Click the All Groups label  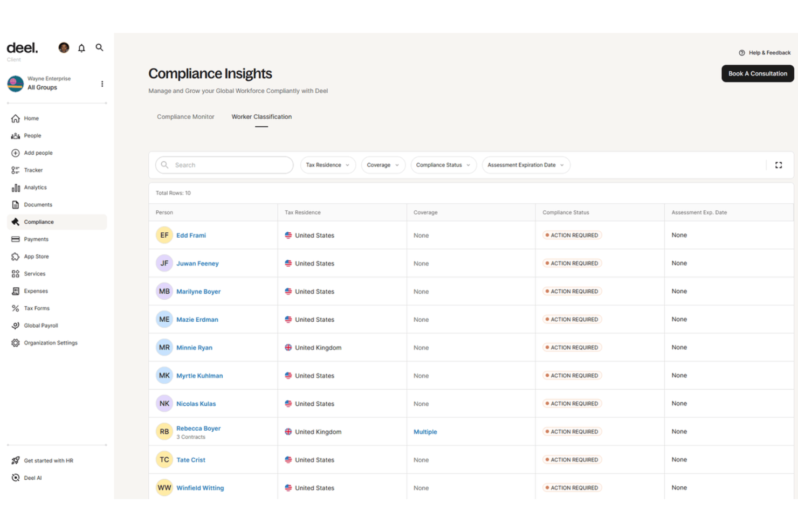click(x=42, y=88)
